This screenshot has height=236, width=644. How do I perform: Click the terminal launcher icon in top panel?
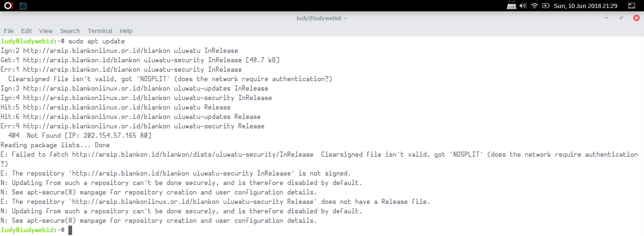click(23, 6)
